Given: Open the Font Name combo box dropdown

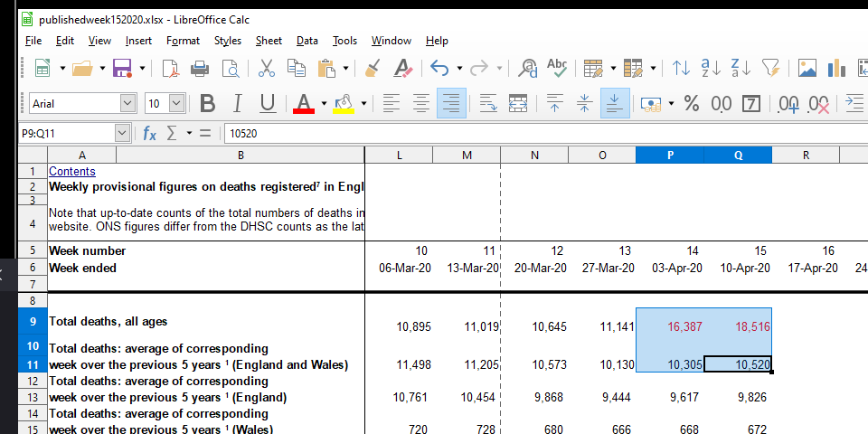Looking at the screenshot, I should click(x=127, y=103).
